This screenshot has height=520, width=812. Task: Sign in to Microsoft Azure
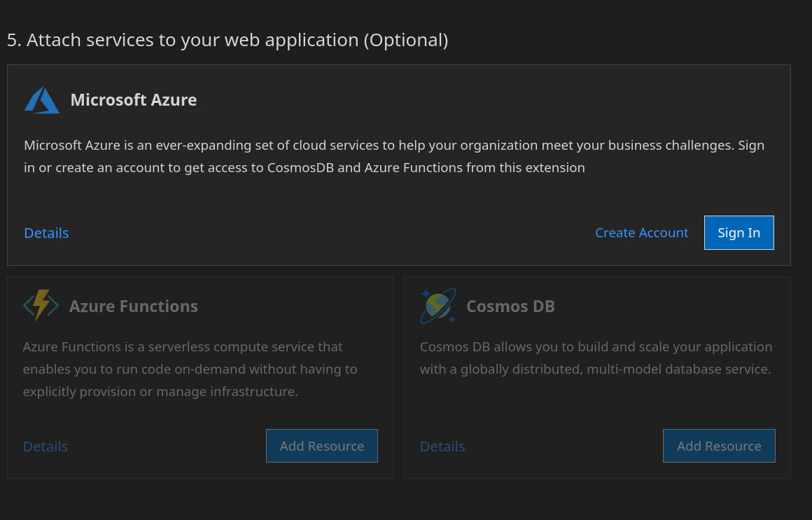[x=739, y=232]
